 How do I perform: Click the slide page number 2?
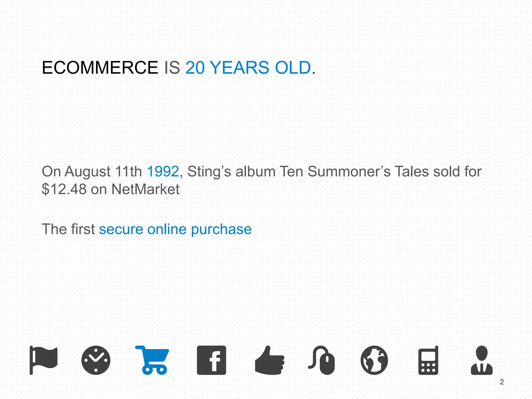pyautogui.click(x=502, y=382)
